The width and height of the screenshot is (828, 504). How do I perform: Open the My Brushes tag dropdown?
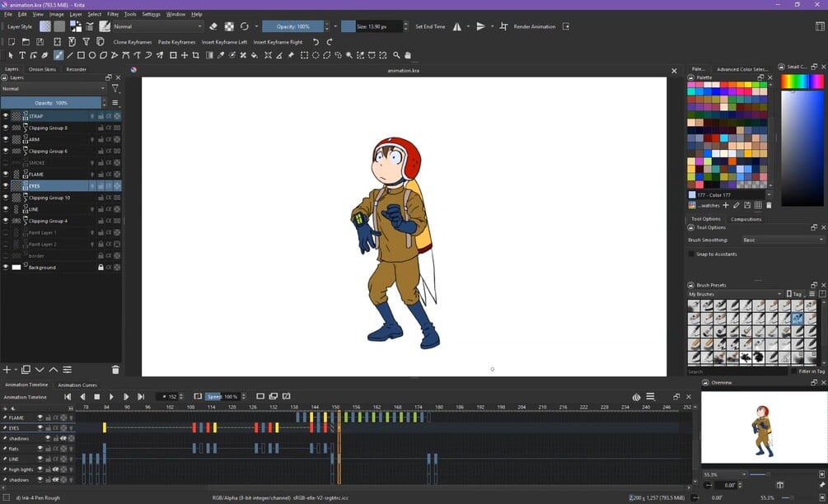(x=735, y=294)
